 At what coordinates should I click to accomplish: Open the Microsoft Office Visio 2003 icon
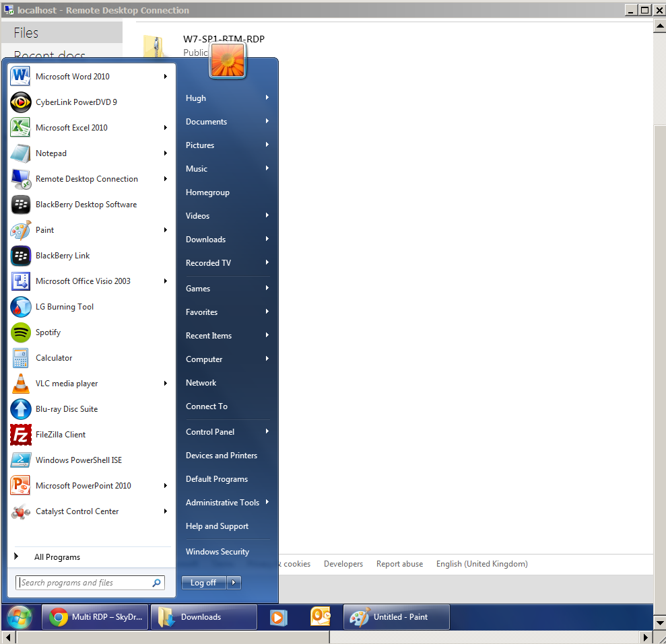pyautogui.click(x=20, y=281)
